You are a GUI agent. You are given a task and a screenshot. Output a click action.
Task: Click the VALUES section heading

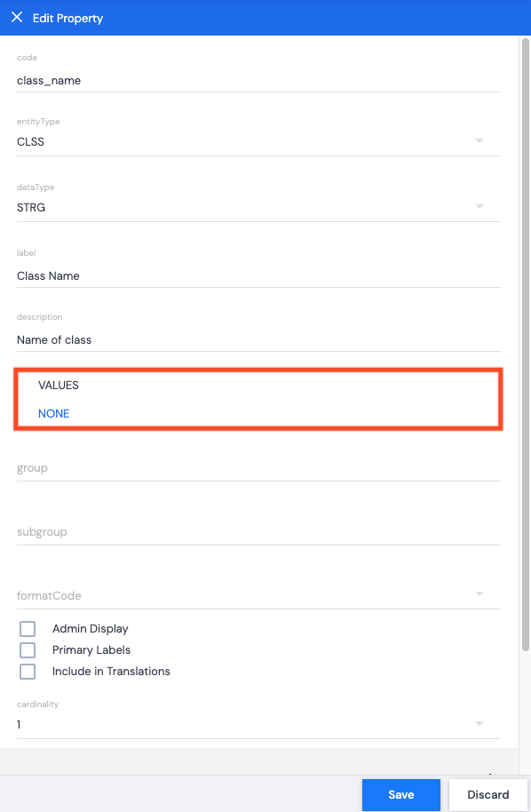pos(59,386)
